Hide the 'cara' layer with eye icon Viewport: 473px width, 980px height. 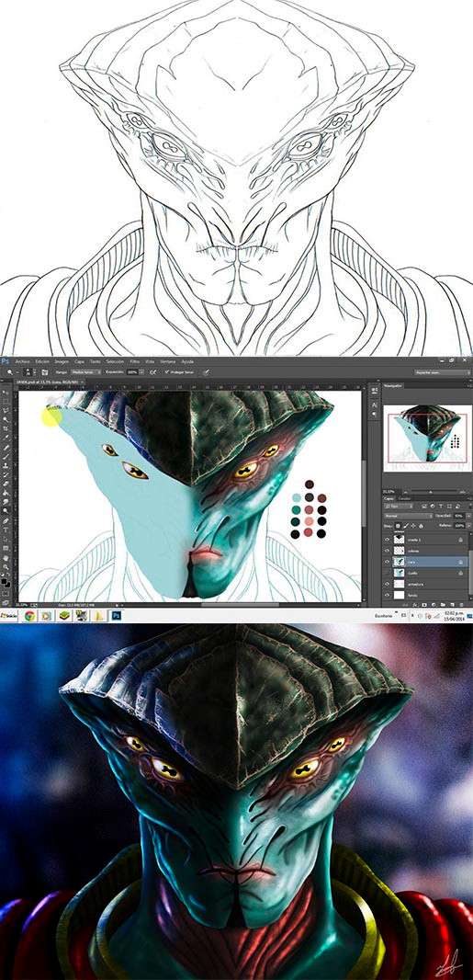(387, 562)
